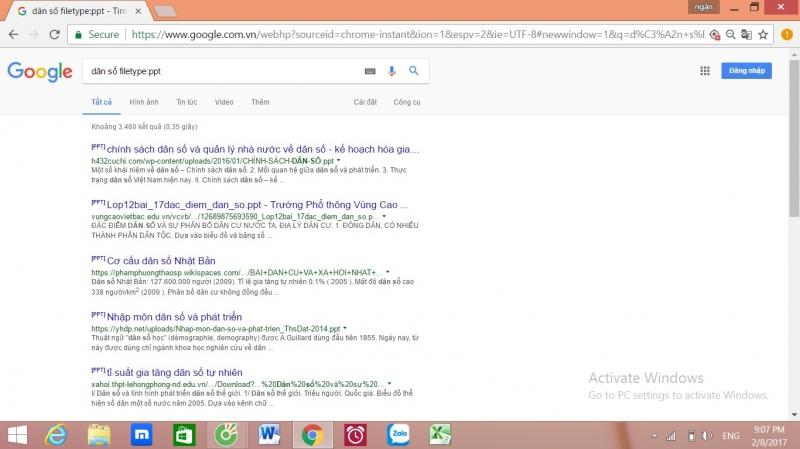
Task: Open the Google apps grid
Action: tap(704, 71)
